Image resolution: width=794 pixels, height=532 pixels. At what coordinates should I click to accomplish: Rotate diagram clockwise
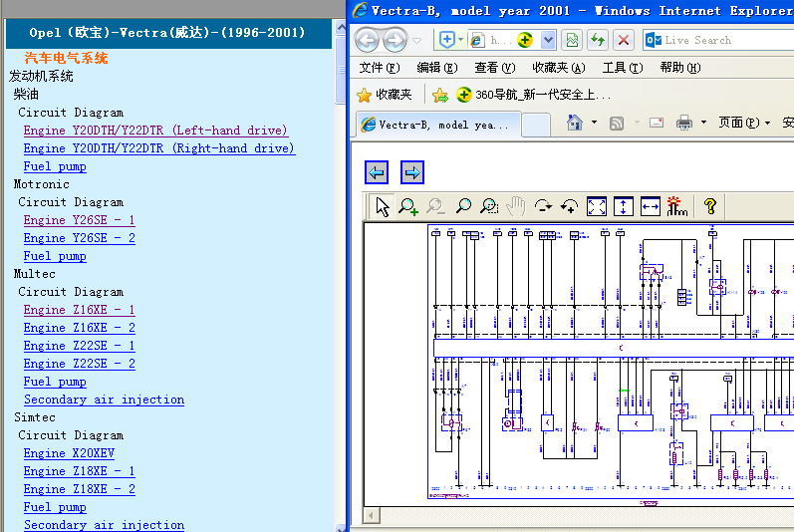543,206
